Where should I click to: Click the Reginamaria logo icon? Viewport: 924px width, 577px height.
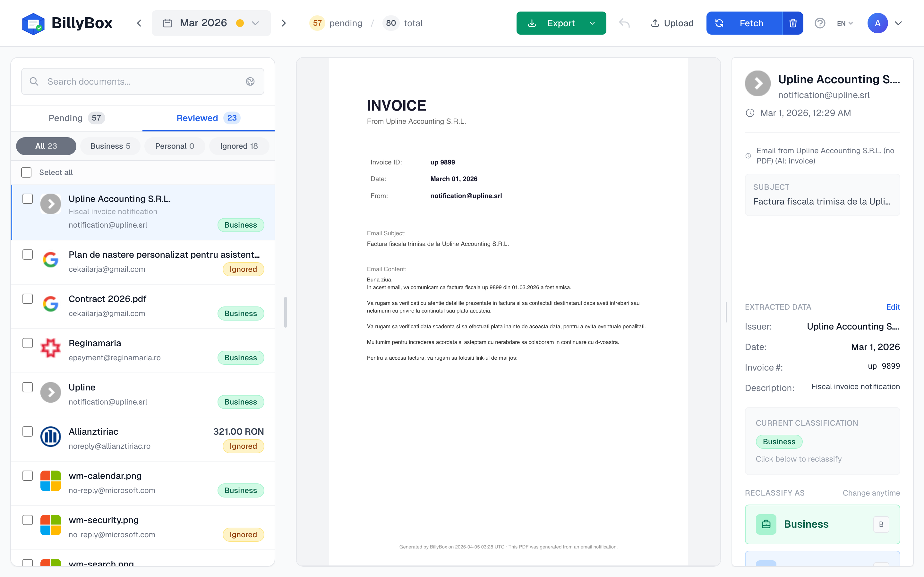click(50, 348)
